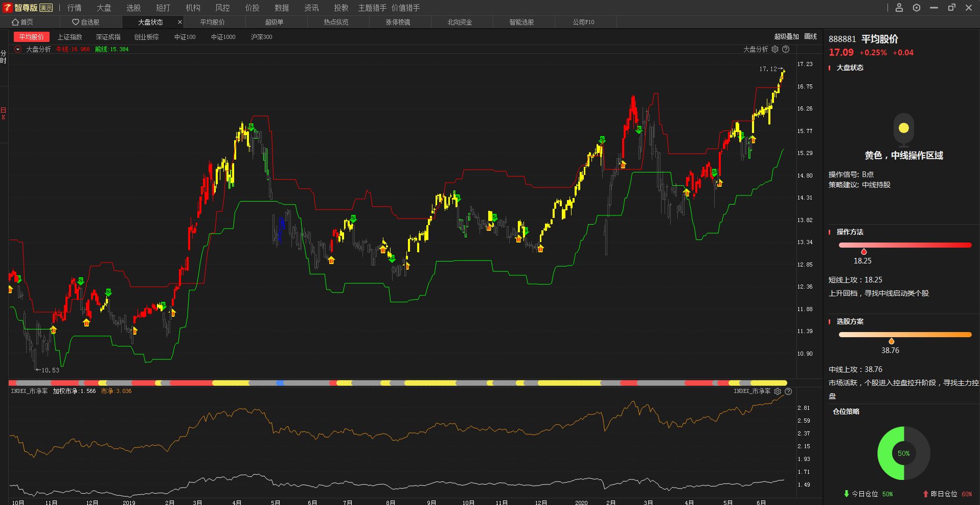Image resolution: width=980 pixels, height=505 pixels.
Task: Open the 行情 menu
Action: tap(75, 8)
